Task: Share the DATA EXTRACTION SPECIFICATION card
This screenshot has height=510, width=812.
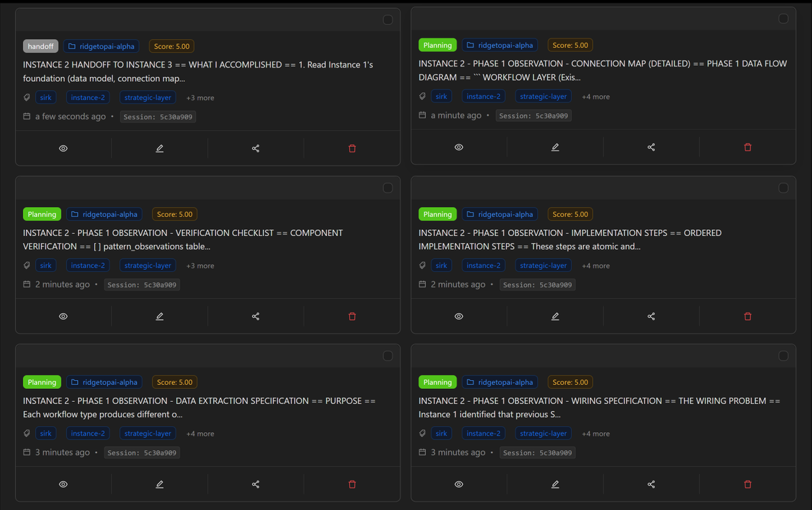Action: click(x=256, y=484)
